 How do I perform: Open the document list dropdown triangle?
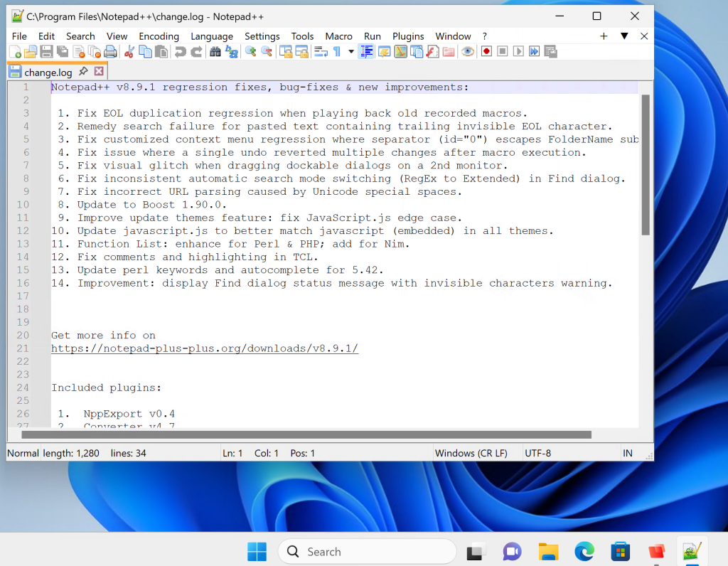pyautogui.click(x=624, y=36)
